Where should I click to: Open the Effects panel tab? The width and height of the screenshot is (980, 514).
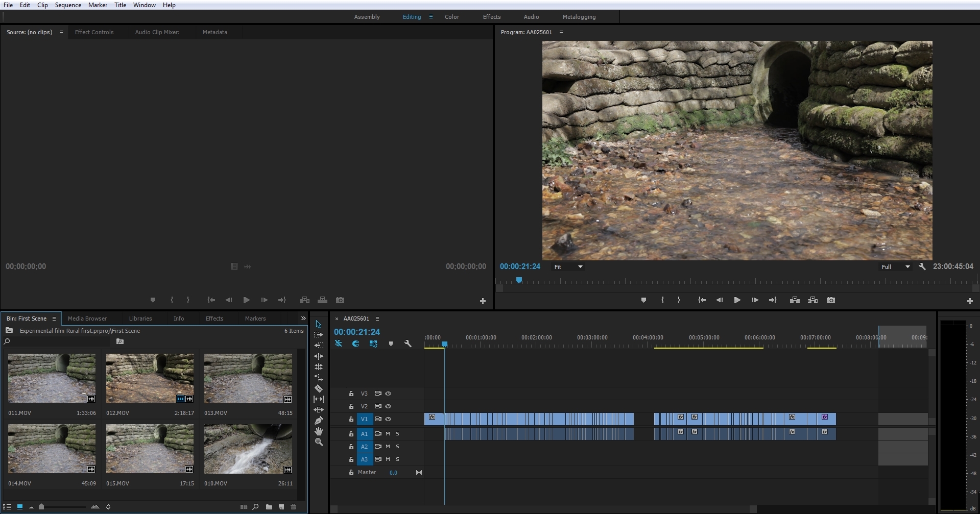[214, 319]
